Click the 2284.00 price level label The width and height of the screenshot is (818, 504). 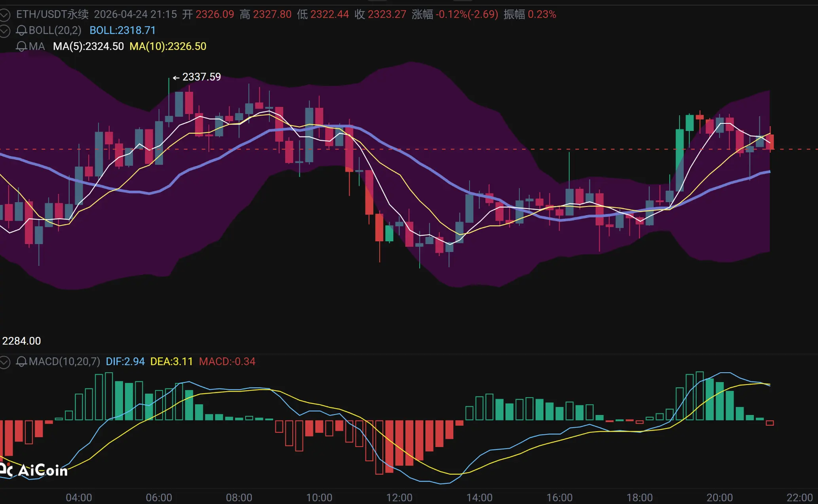click(22, 341)
